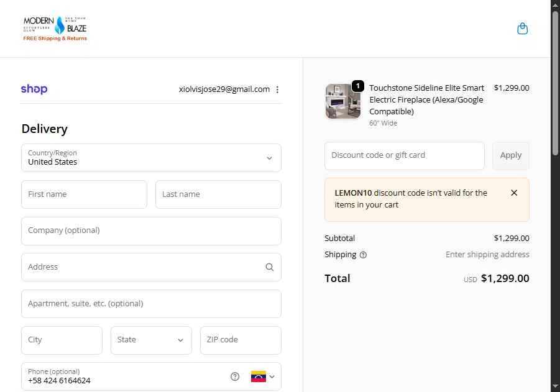This screenshot has height=392, width=560.
Task: Click the item quantity badge
Action: [x=358, y=86]
